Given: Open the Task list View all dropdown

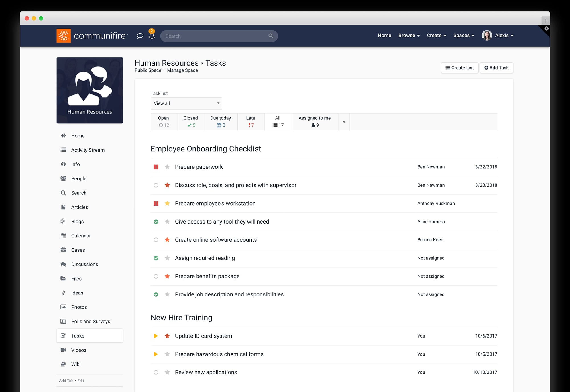Looking at the screenshot, I should pyautogui.click(x=186, y=103).
